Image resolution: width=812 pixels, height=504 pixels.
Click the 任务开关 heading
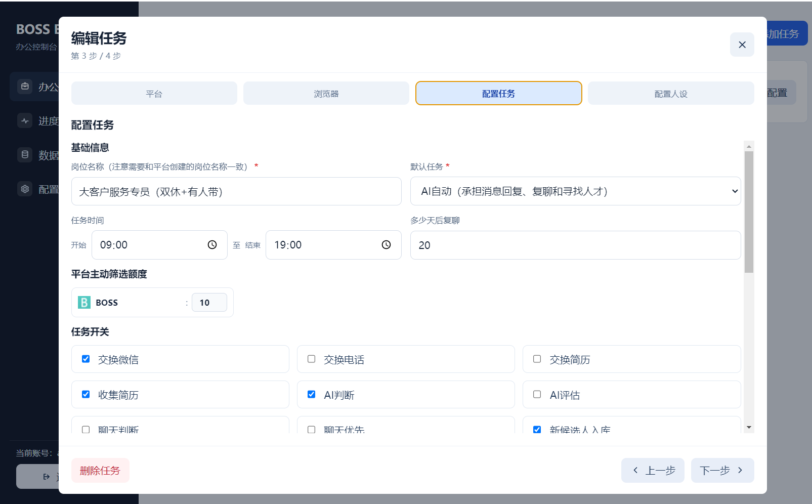pos(90,332)
